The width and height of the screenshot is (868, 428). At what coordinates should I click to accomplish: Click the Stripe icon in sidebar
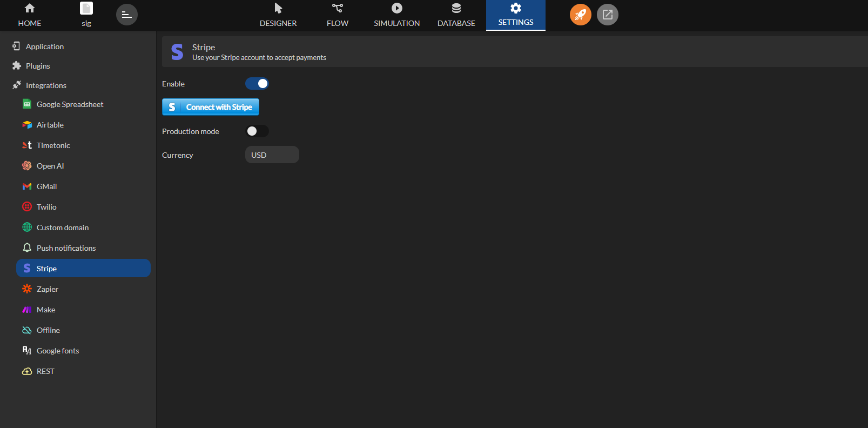tap(27, 269)
